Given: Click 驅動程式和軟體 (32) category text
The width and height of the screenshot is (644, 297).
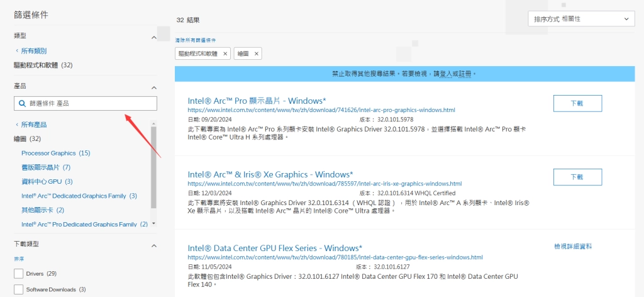Looking at the screenshot, I should 43,65.
